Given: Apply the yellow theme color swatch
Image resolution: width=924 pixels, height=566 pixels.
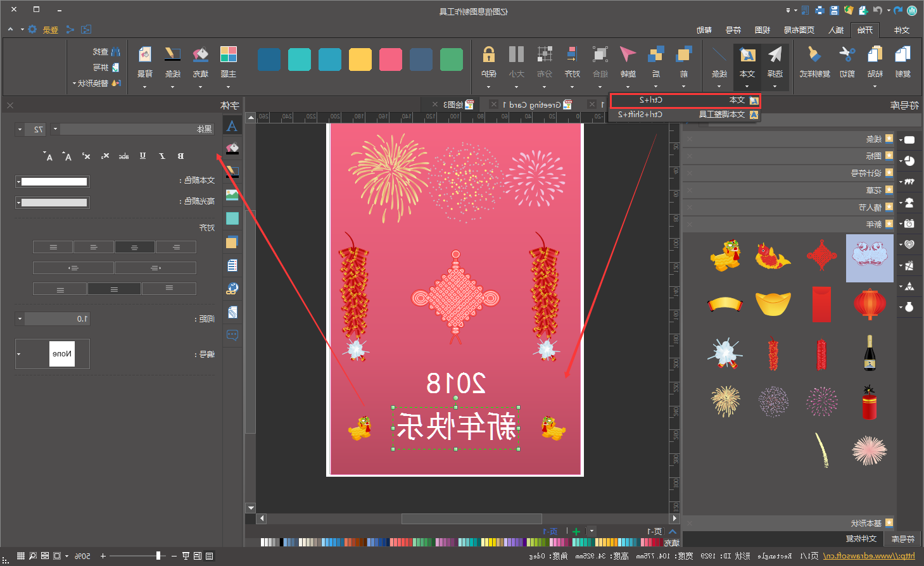Looking at the screenshot, I should (x=360, y=60).
